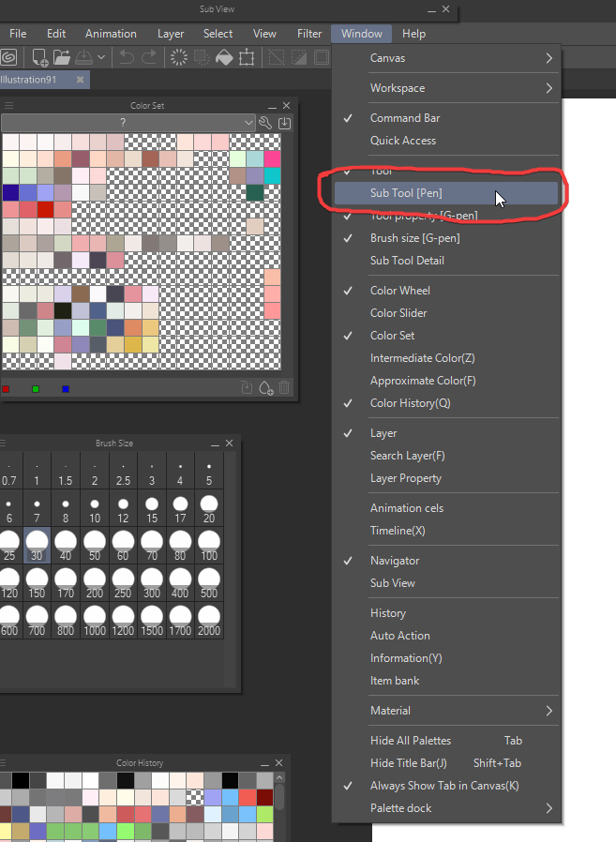Toggle Color Wheel palette visibility
Screen dimensions: 616x842
point(446,291)
